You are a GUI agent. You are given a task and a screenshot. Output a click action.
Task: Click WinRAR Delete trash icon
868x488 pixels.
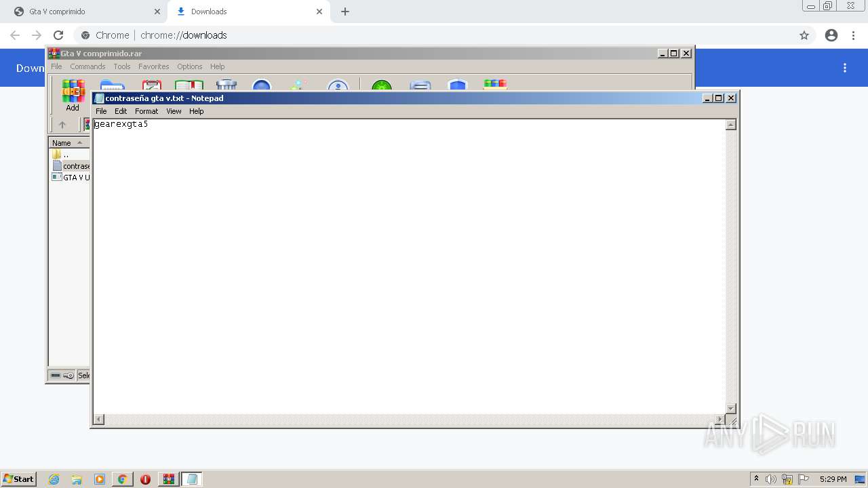coord(226,85)
